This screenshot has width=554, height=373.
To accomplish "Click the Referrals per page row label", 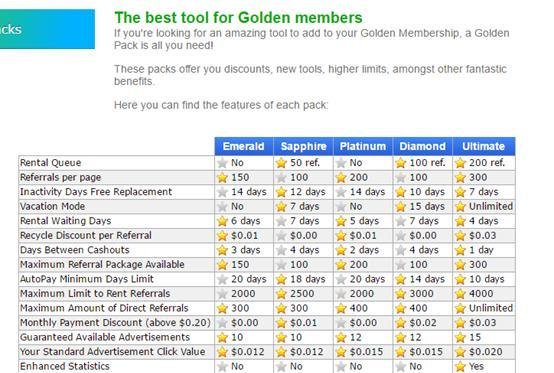I will [60, 177].
